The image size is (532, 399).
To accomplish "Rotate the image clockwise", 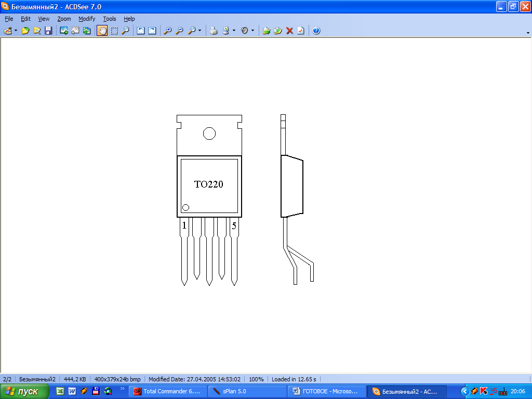I will click(152, 31).
